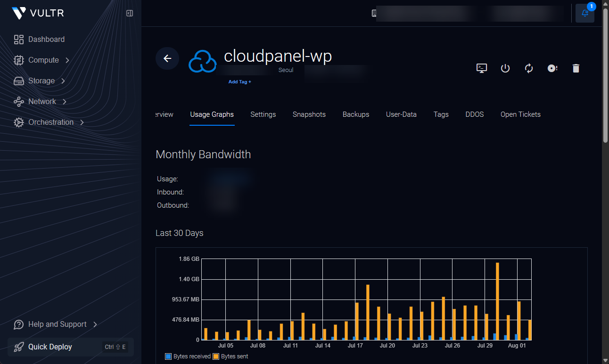Click the Aug 01 date label
Image resolution: width=609 pixels, height=364 pixels.
517,346
